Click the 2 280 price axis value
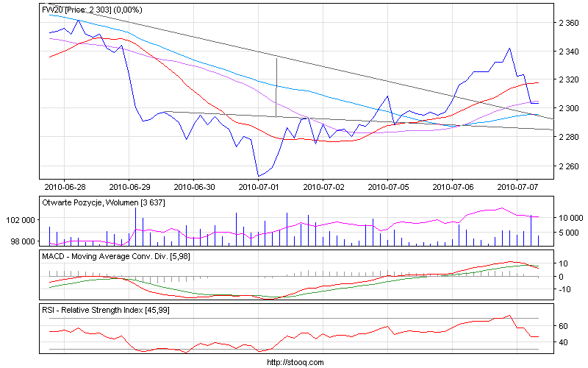The height and width of the screenshot is (368, 588). 568,137
